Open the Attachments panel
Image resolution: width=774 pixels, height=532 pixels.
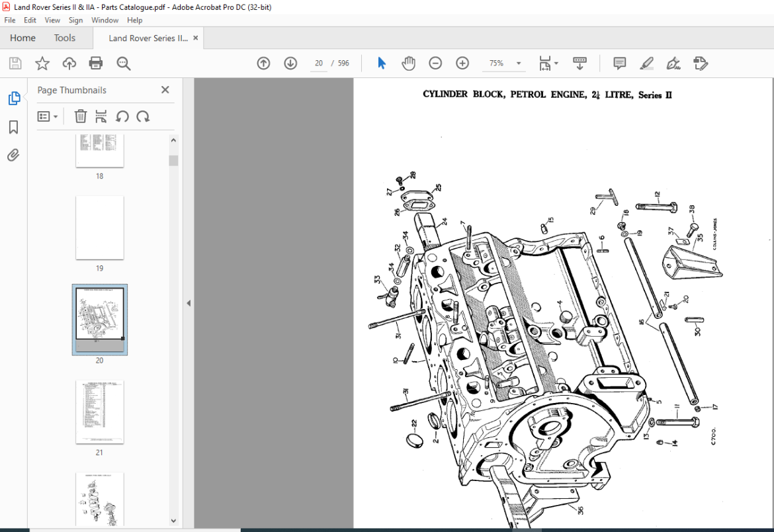point(13,155)
